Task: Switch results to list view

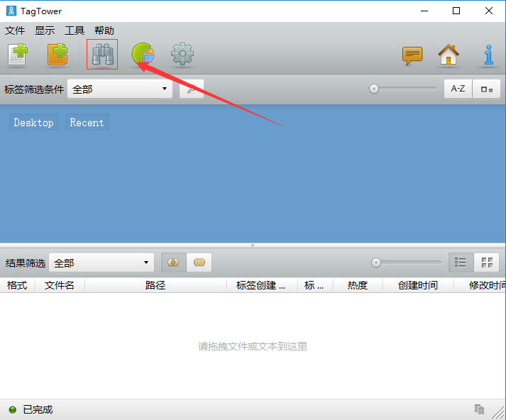Action: [x=461, y=262]
